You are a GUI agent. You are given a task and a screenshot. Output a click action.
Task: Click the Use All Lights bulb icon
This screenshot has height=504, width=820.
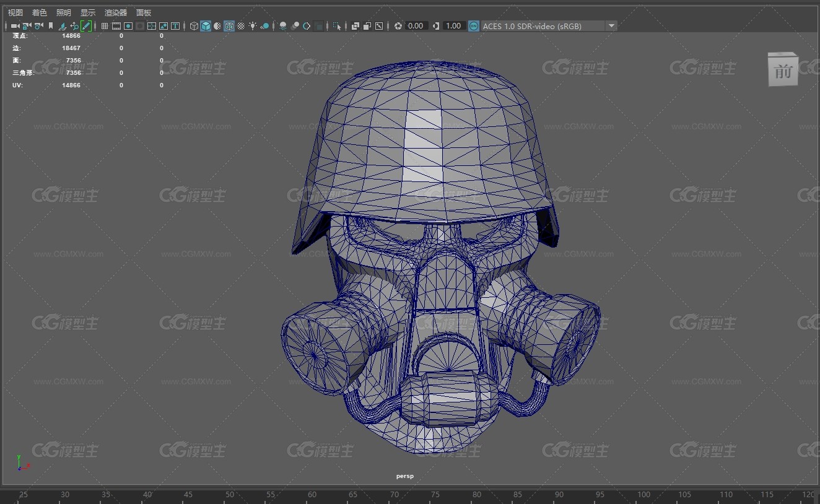pyautogui.click(x=253, y=26)
